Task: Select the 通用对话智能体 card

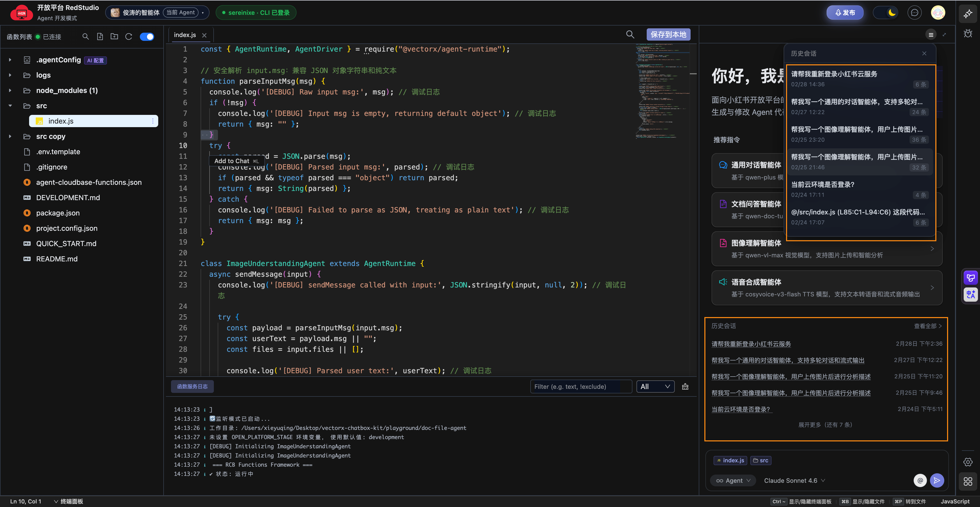Action: [748, 171]
